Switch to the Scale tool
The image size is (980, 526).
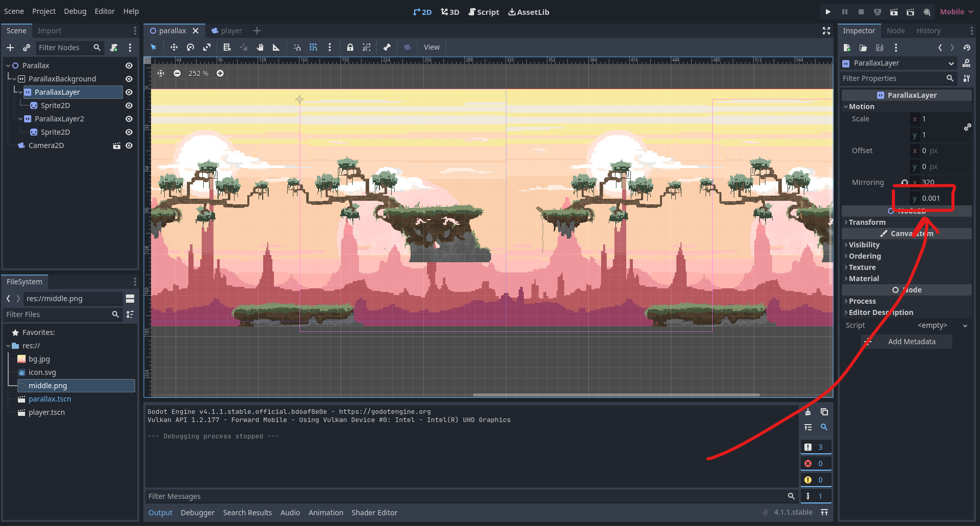207,47
